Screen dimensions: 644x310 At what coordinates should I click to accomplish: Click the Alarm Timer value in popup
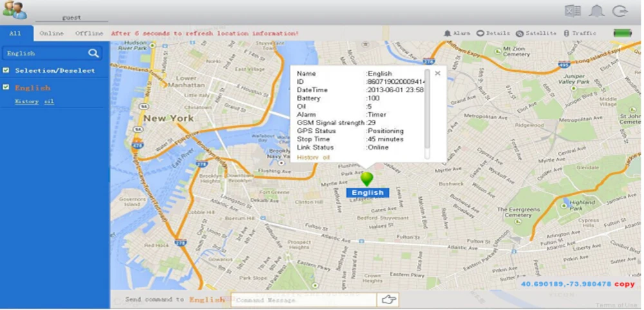click(x=376, y=114)
